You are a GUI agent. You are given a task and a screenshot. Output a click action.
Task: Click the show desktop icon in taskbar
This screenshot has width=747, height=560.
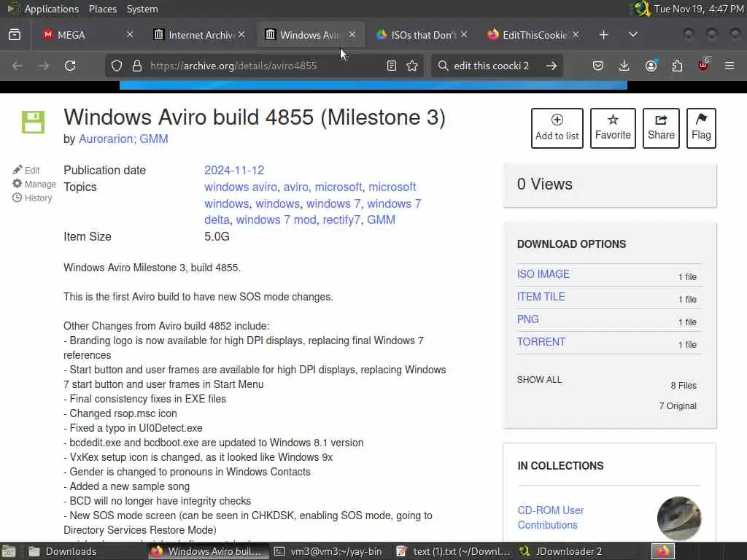point(9,551)
